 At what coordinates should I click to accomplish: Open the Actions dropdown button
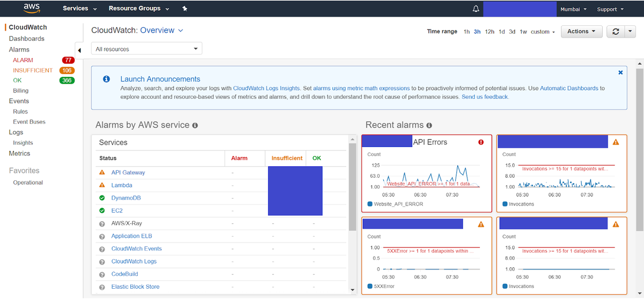click(581, 32)
